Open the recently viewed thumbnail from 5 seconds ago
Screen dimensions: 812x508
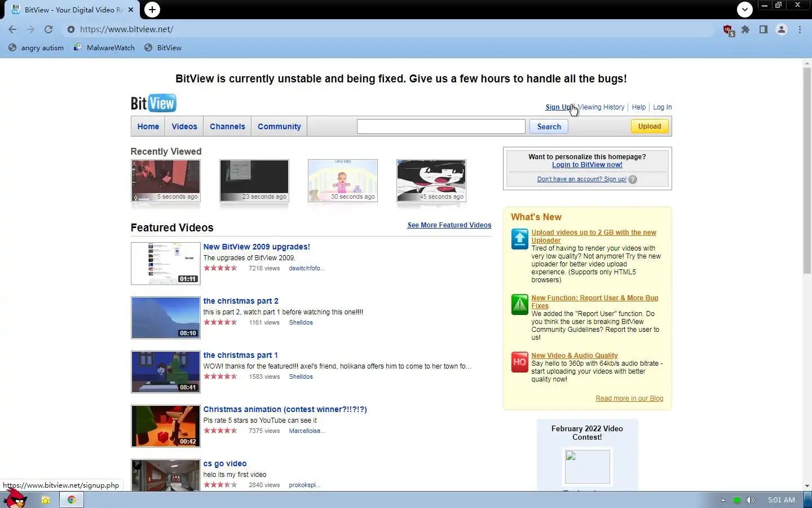pos(166,181)
